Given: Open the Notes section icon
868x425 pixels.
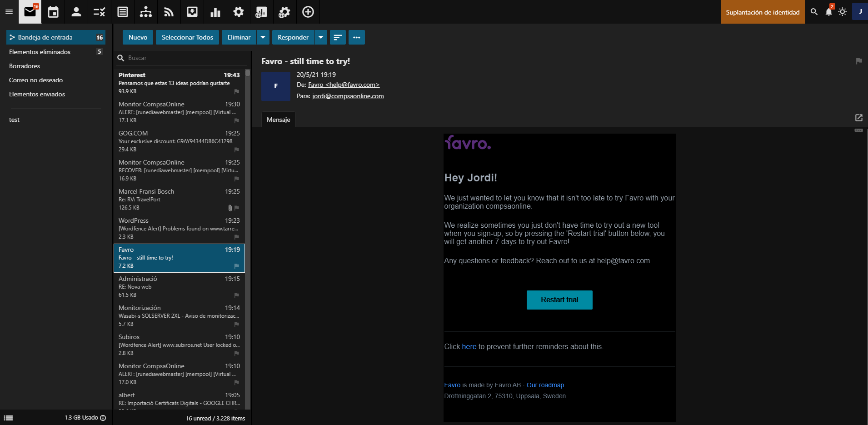Looking at the screenshot, I should tap(123, 12).
